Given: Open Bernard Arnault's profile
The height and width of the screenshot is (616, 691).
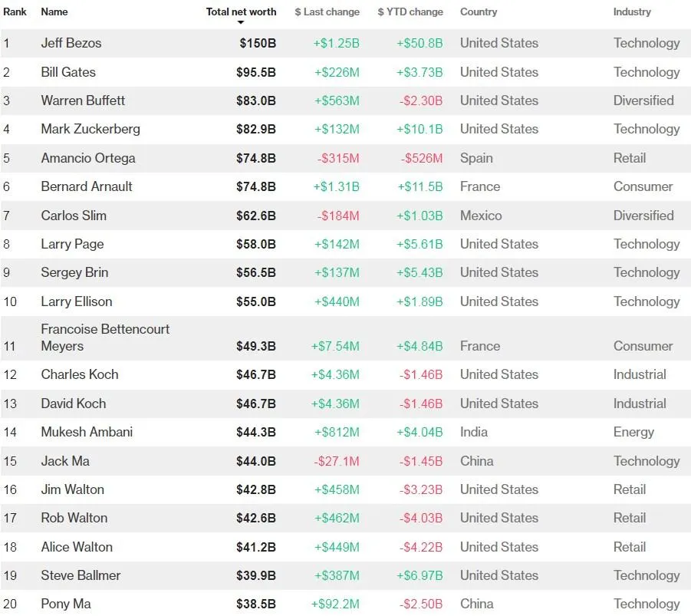Looking at the screenshot, I should [x=87, y=186].
